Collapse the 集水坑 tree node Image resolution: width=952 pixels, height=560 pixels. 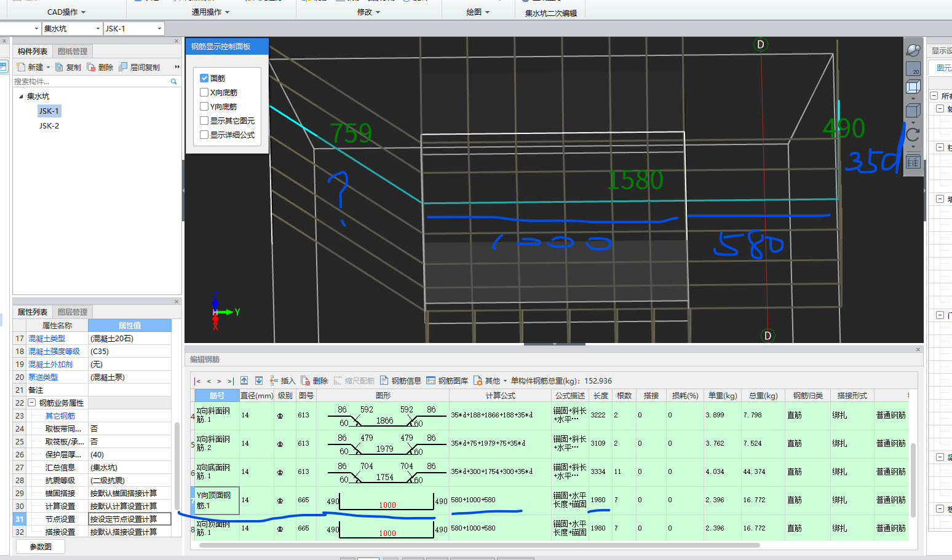point(21,97)
